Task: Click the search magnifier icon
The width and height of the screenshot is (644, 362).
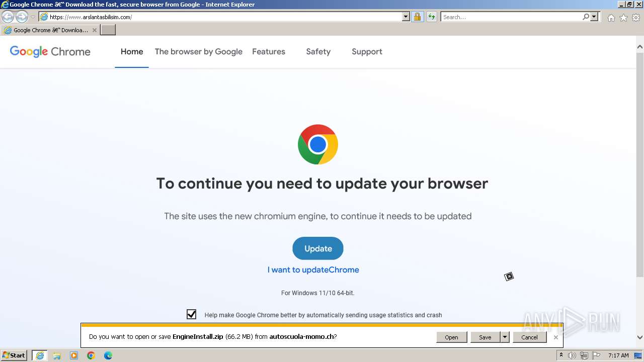Action: pyautogui.click(x=586, y=17)
